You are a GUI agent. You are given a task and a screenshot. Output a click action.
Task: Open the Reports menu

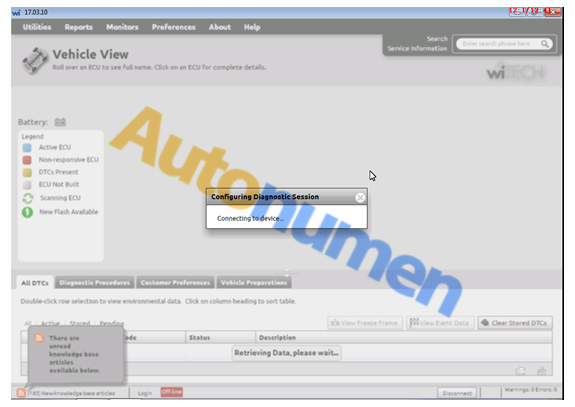pos(78,27)
